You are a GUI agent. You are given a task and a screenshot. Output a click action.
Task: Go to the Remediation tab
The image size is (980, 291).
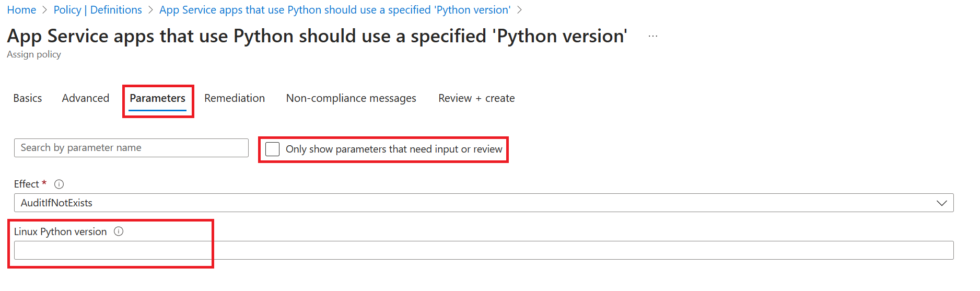tap(235, 98)
